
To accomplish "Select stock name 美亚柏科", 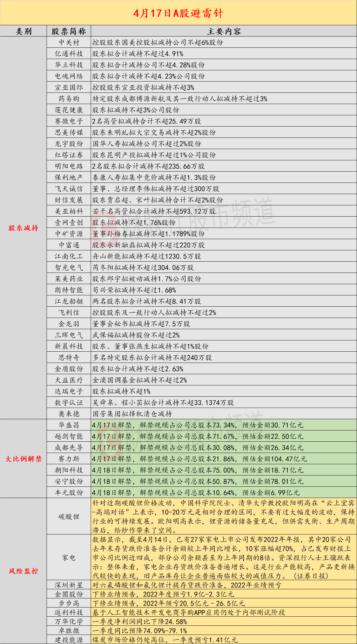I will (x=69, y=211).
